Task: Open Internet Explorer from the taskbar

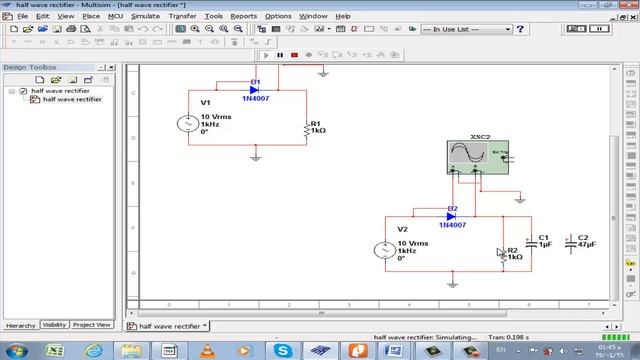Action: (x=93, y=351)
